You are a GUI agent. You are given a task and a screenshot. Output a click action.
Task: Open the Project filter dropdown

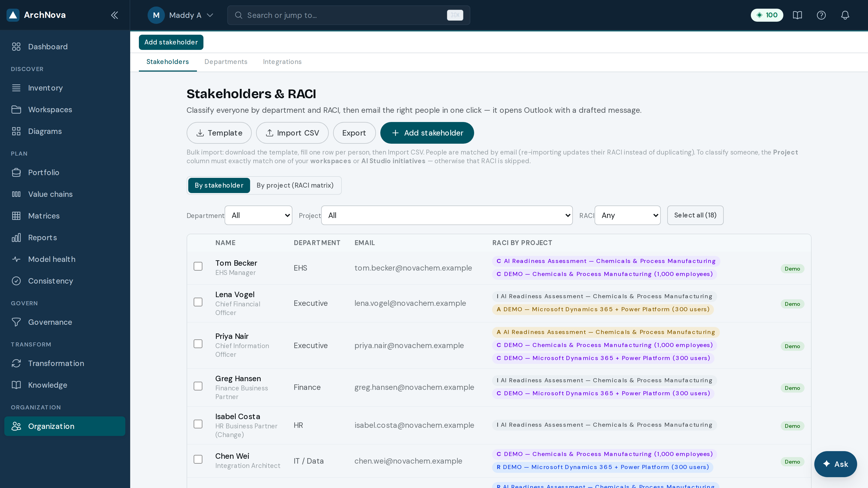tap(447, 215)
